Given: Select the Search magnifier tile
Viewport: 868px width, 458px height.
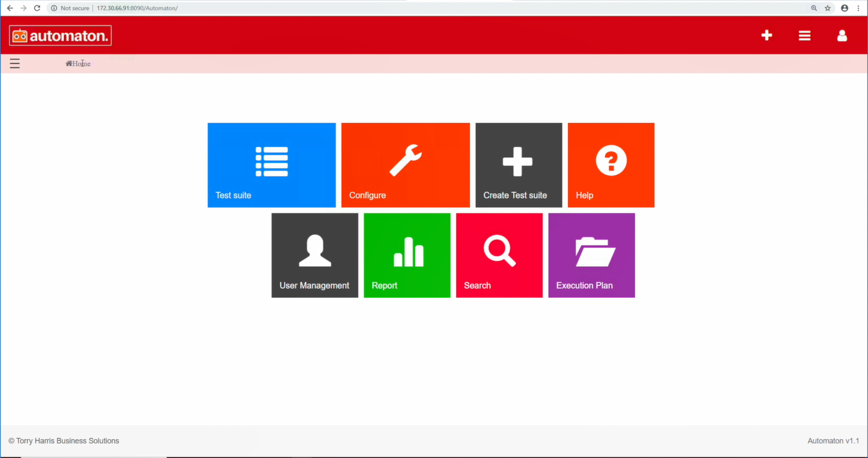Looking at the screenshot, I should click(499, 255).
